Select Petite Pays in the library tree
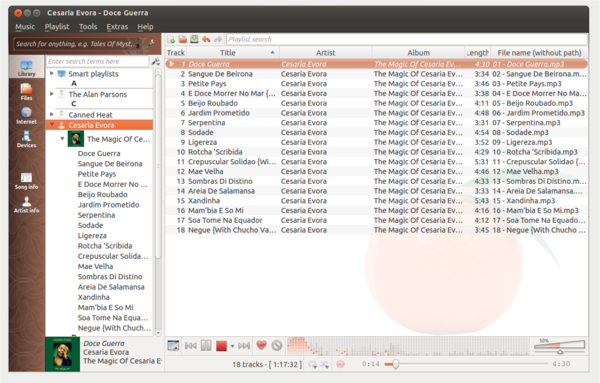 tap(97, 174)
